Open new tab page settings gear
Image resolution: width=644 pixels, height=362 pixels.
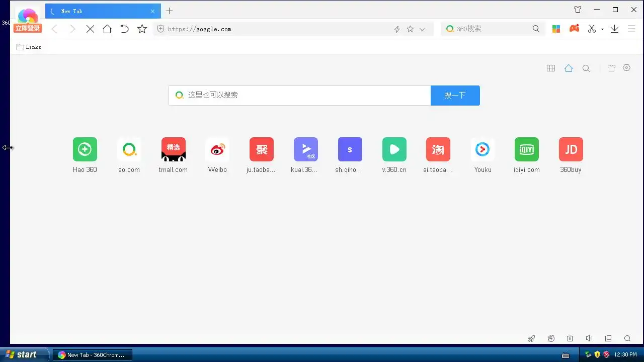626,68
